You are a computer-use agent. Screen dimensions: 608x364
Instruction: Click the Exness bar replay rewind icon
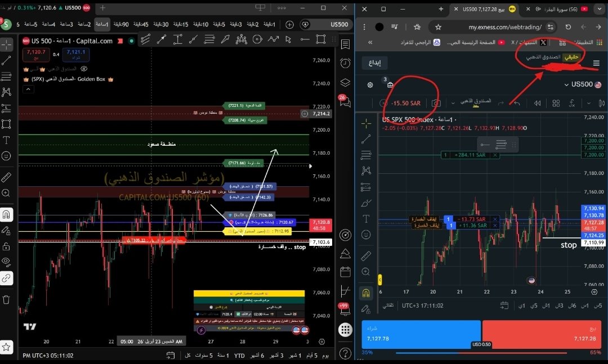(537, 103)
